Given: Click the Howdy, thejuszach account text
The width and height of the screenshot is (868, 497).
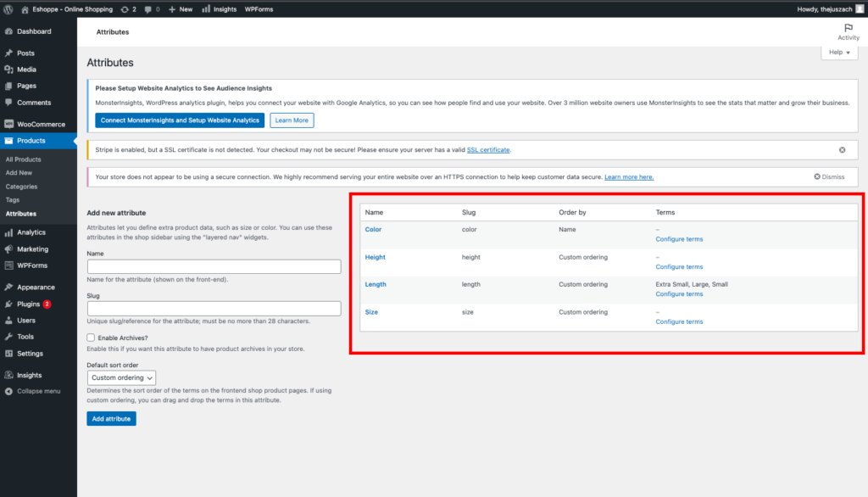Looking at the screenshot, I should click(x=824, y=9).
